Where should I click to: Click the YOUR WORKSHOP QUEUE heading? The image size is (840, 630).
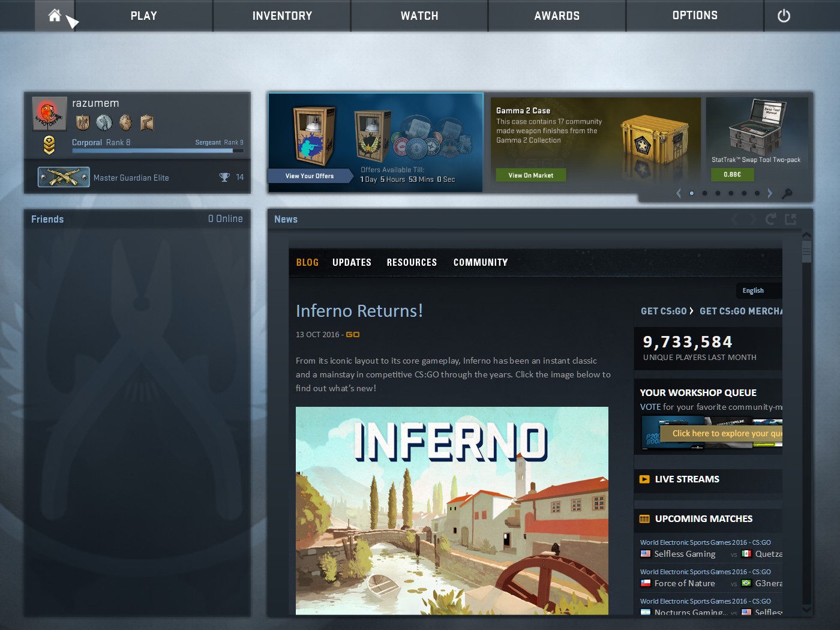coord(698,393)
